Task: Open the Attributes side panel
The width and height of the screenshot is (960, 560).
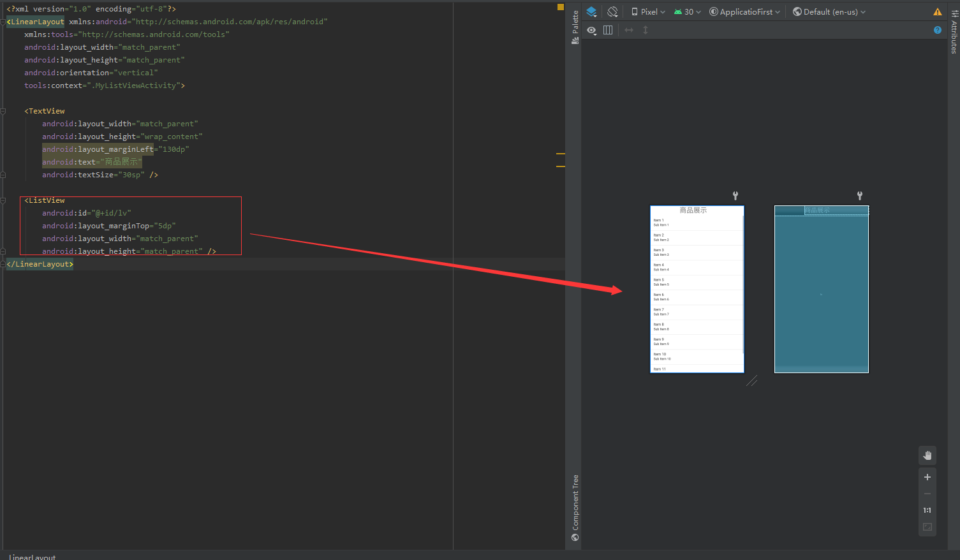Action: [x=954, y=32]
